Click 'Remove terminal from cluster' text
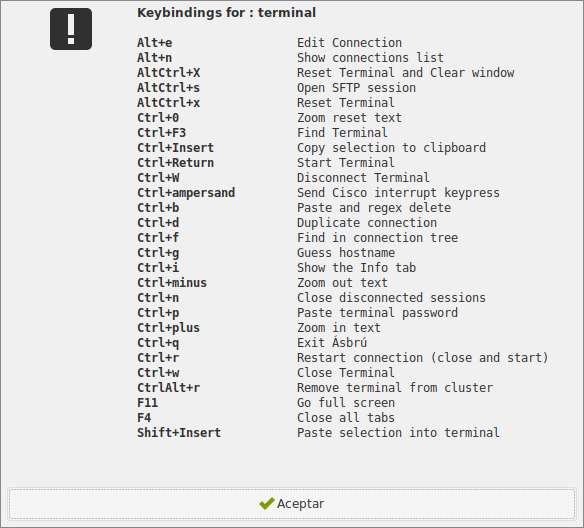 click(x=395, y=388)
